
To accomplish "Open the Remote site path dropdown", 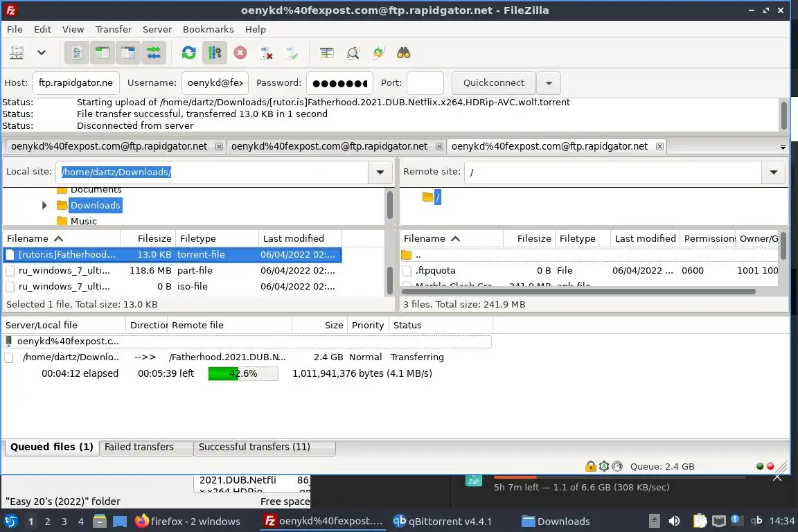I will [x=774, y=172].
